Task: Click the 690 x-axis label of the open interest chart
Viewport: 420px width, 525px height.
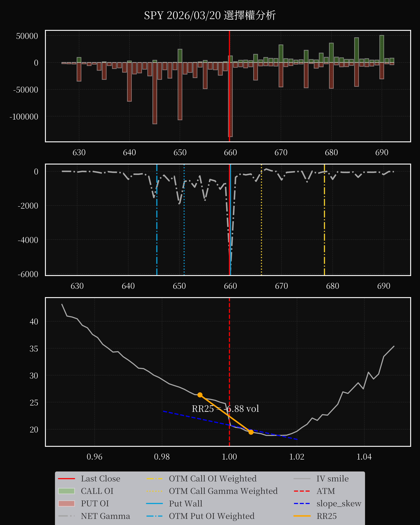Action: click(x=382, y=152)
